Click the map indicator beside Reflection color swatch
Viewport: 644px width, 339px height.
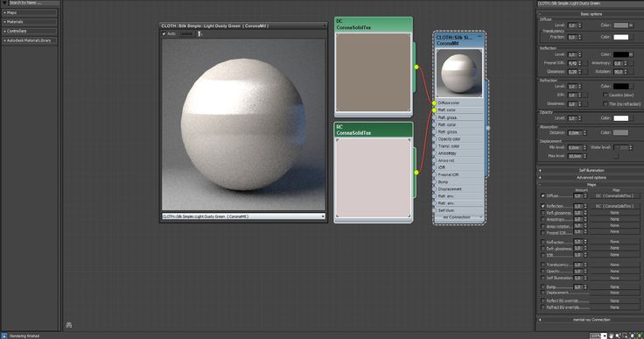pos(631,54)
